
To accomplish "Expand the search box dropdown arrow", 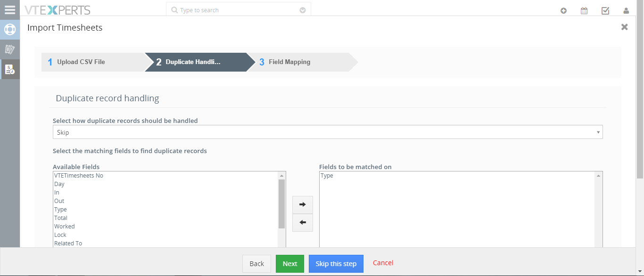I will (303, 10).
